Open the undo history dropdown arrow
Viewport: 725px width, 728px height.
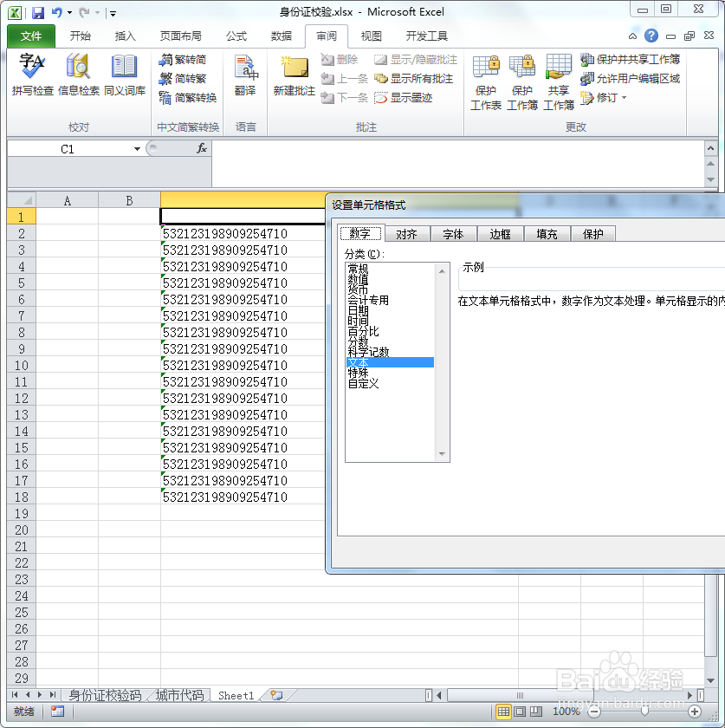coord(69,12)
